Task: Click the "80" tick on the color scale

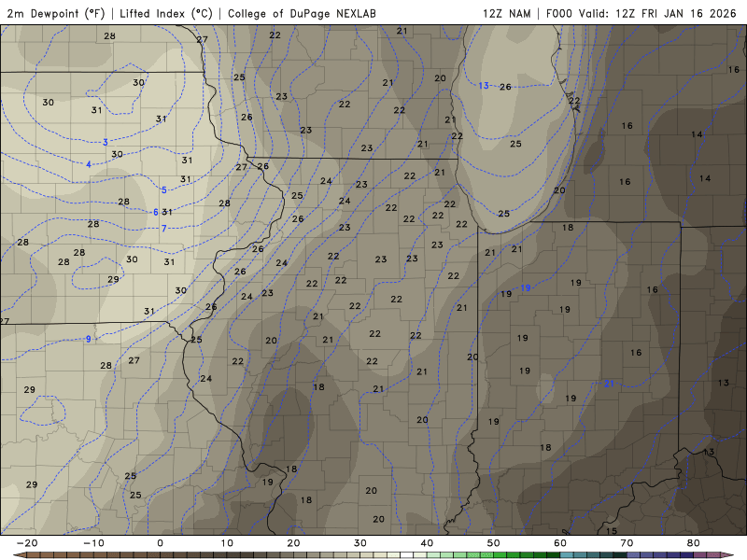Action: [x=694, y=543]
